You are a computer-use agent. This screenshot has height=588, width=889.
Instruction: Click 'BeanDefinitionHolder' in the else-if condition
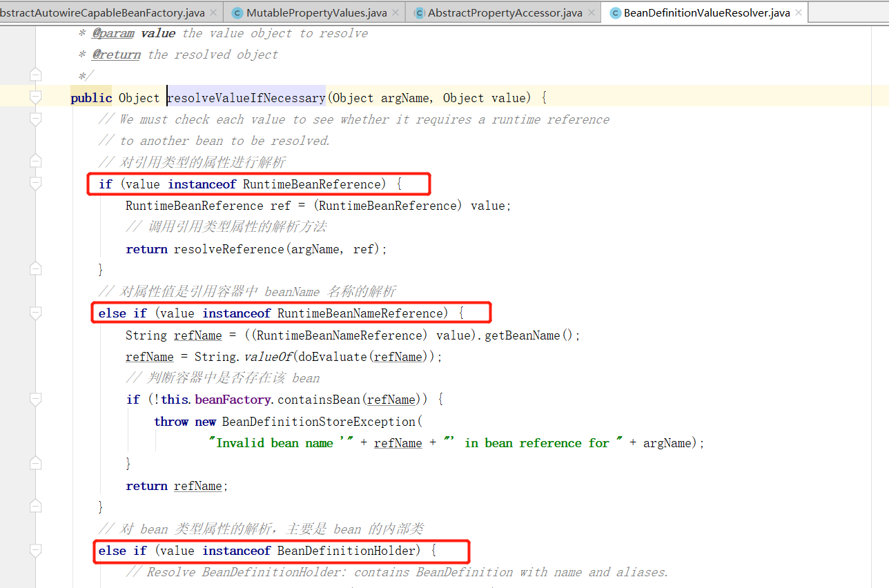pyautogui.click(x=346, y=551)
